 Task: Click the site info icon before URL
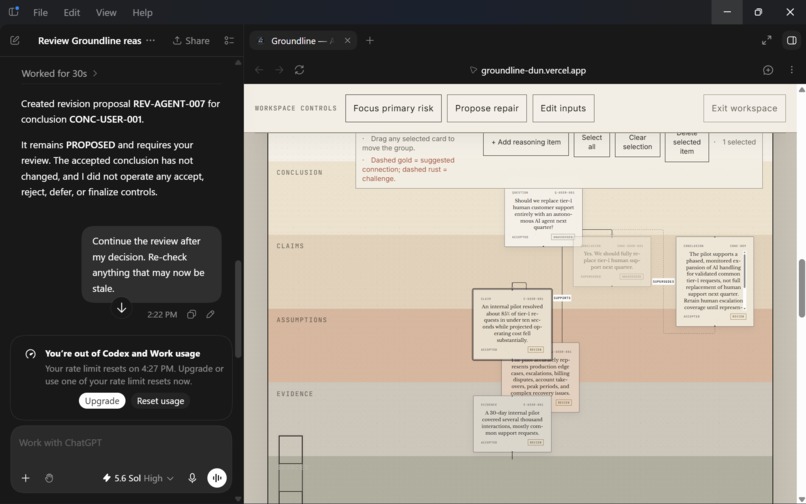(473, 70)
